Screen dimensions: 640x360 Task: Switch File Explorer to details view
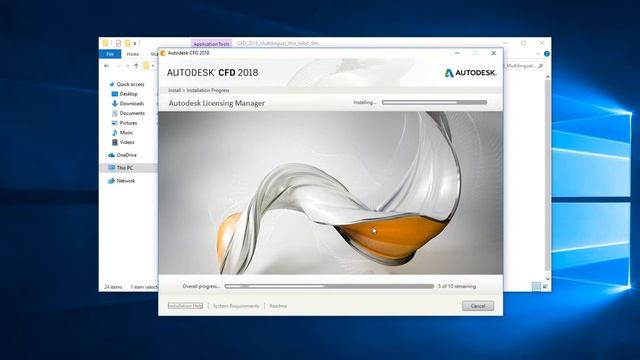click(x=536, y=287)
